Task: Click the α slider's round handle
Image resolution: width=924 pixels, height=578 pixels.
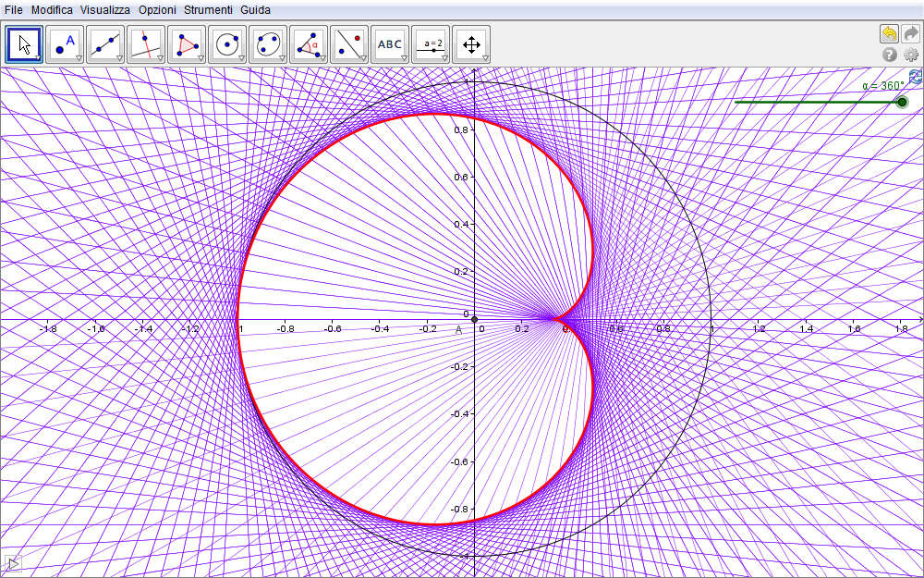Action: click(x=902, y=102)
